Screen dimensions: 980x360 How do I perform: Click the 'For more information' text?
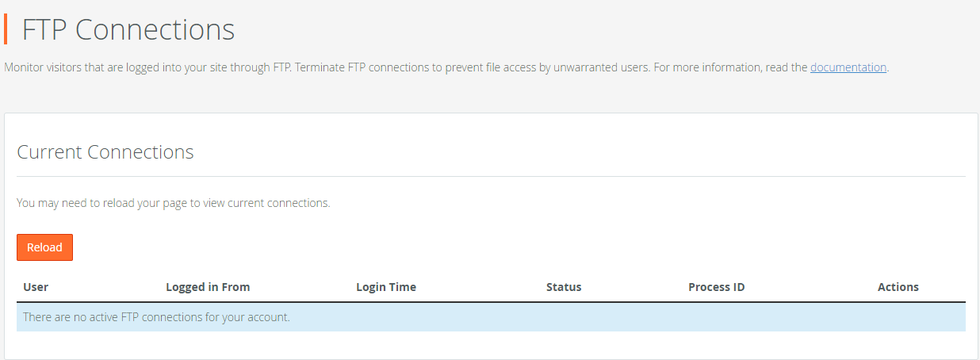[729, 67]
